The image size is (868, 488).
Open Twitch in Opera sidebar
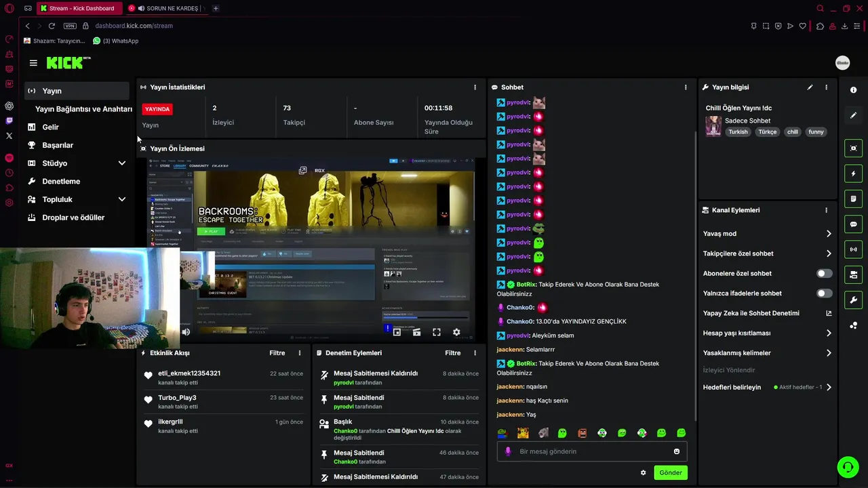coord(9,121)
